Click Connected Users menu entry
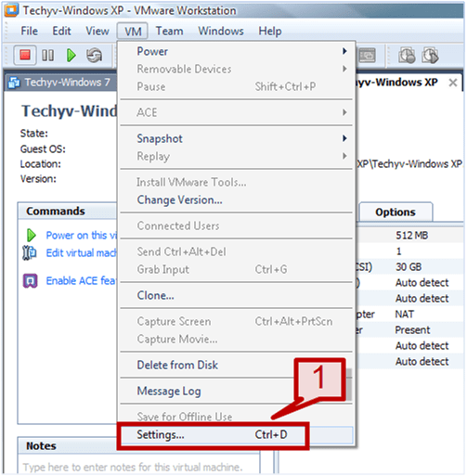 [237, 226]
